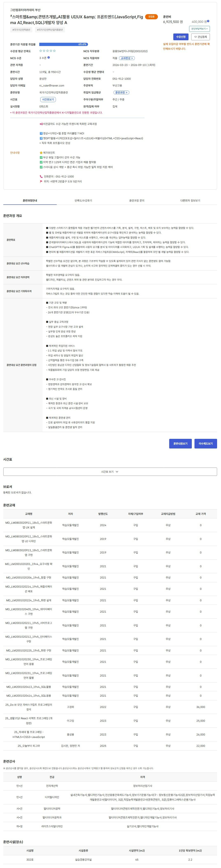Click 응용SW엔지니어링(20010202) NCS classification

pos(130,51)
